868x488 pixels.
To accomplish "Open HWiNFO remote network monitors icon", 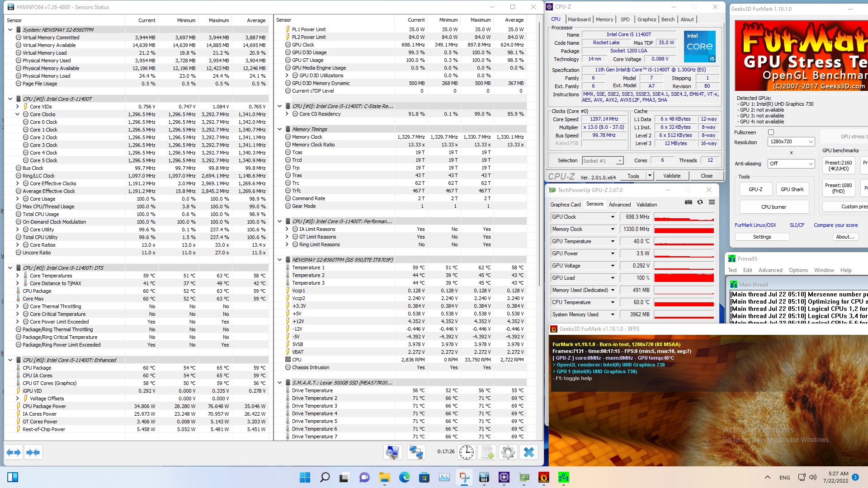I will (416, 452).
